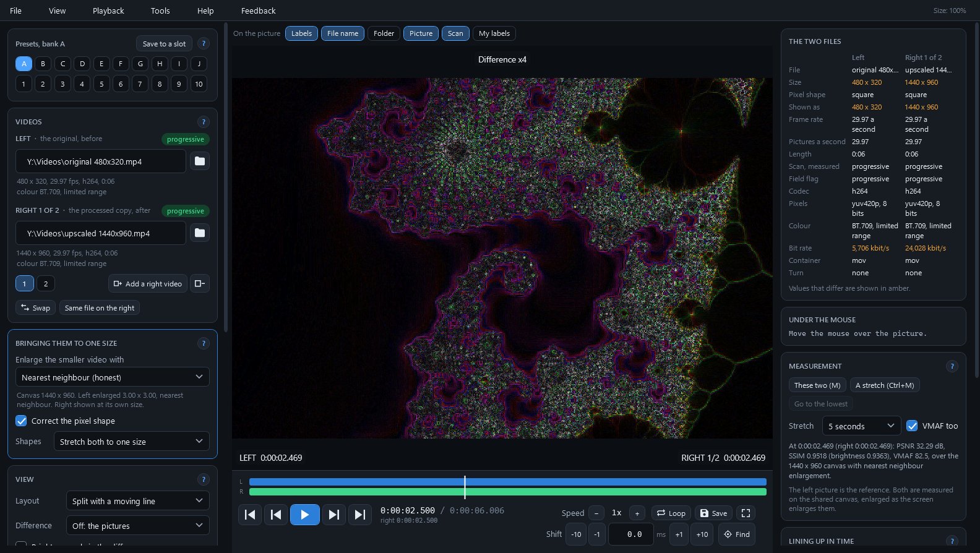Toggle the Labels overlay chip
The height and width of the screenshot is (553, 980).
click(x=301, y=33)
